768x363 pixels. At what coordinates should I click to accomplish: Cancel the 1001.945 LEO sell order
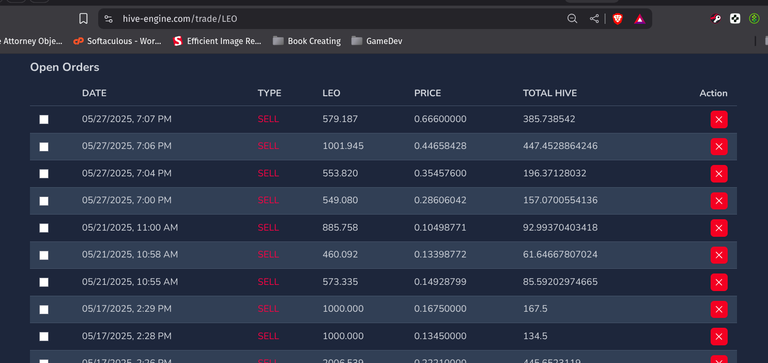tap(719, 146)
